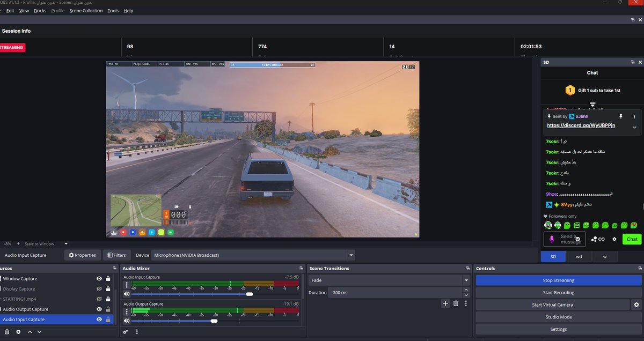Toggle lock on STARTING1.mp4 source
The image size is (644, 341).
click(108, 299)
